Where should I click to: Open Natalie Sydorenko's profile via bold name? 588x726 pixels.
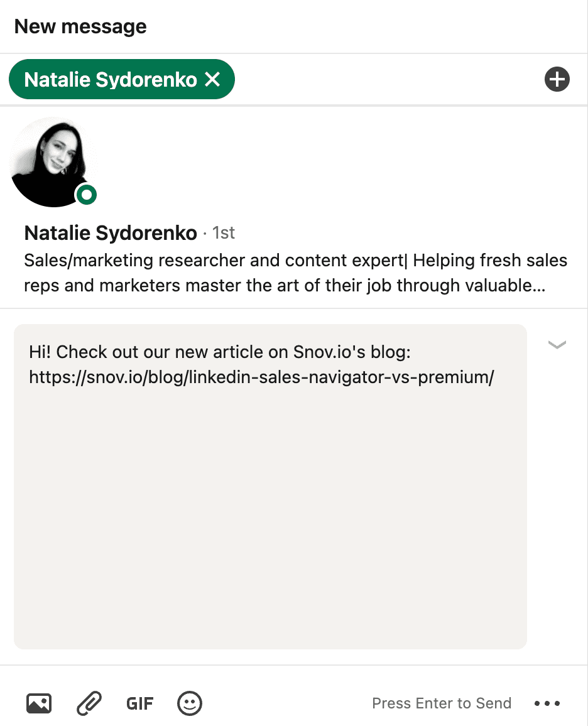point(111,234)
